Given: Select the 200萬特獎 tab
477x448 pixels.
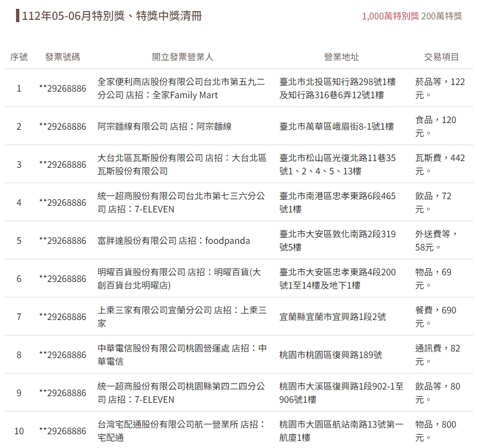Looking at the screenshot, I should tap(442, 16).
